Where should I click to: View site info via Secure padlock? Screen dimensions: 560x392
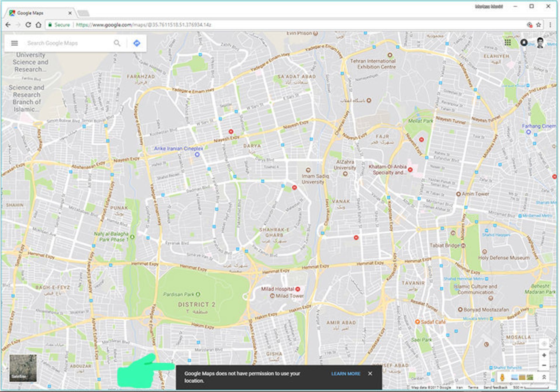click(59, 25)
